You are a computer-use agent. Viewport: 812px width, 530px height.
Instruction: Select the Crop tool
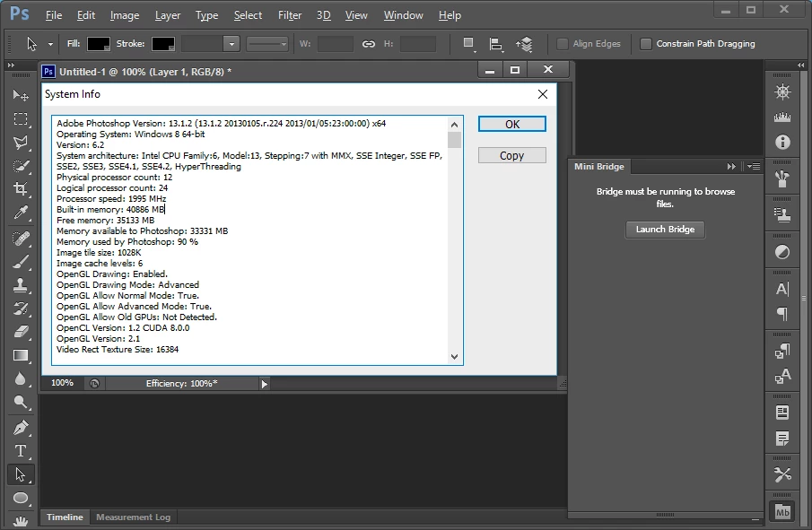pyautogui.click(x=21, y=189)
